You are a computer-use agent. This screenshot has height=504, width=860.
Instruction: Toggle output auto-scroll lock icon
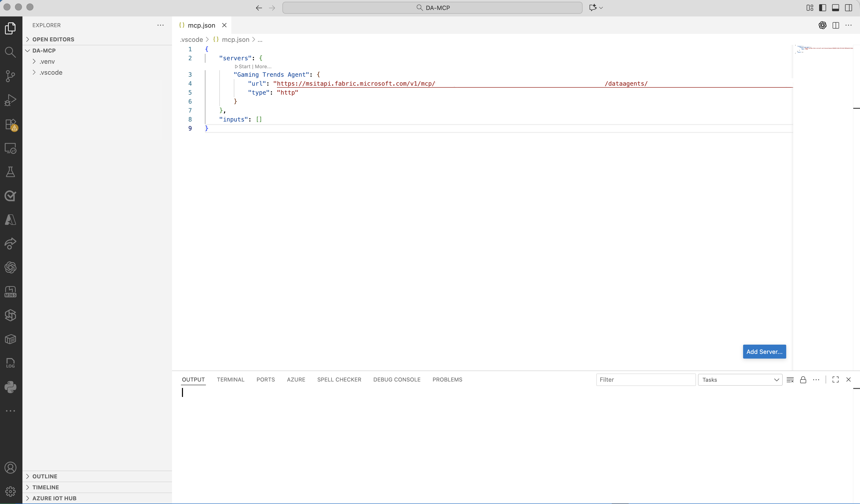tap(803, 380)
